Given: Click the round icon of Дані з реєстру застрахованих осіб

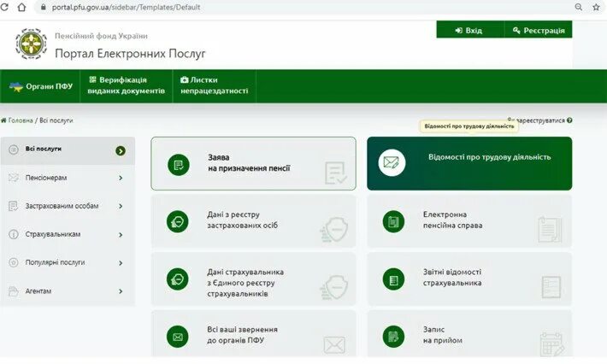Looking at the screenshot, I should (177, 221).
